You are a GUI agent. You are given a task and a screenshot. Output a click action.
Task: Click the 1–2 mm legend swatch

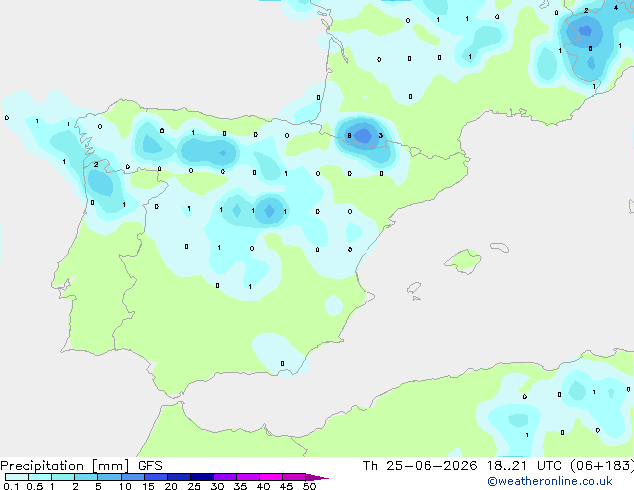(x=63, y=477)
